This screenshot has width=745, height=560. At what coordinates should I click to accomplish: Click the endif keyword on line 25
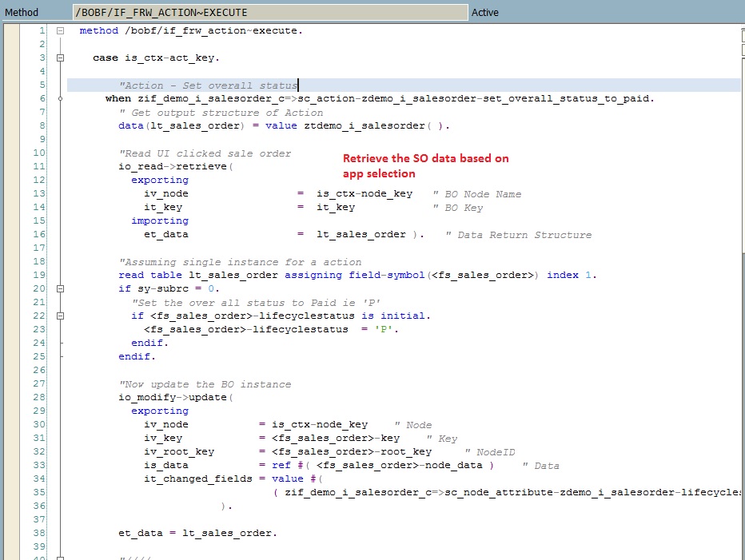[134, 355]
